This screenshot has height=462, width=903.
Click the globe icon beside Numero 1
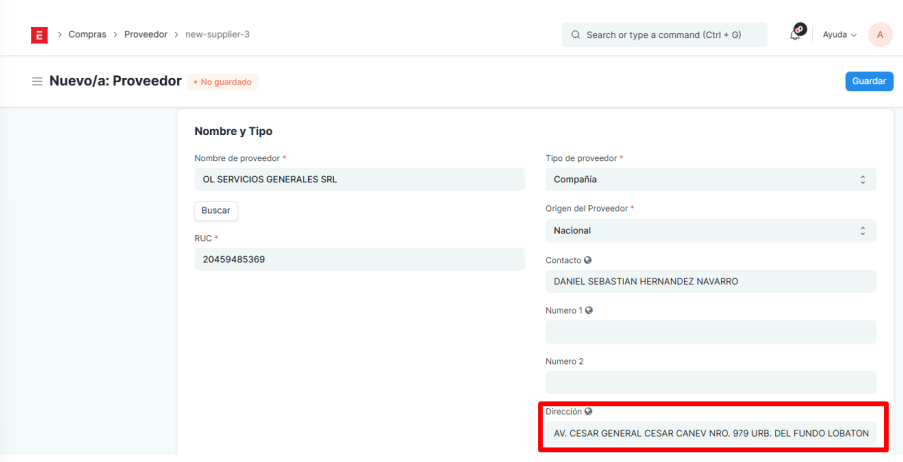[x=590, y=310]
